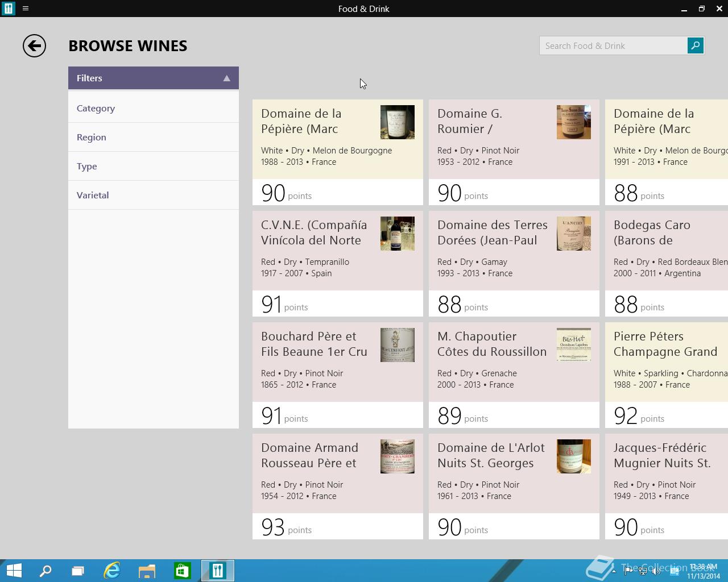Click '1961 - 2013 • France' text
Image resolution: width=728 pixels, height=582 pixels.
coord(474,496)
